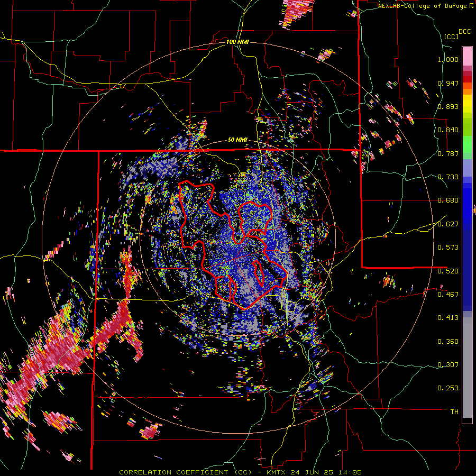Viewport: 476px width, 476px height.
Task: Click the 0.733 color scale value
Action: tap(448, 177)
